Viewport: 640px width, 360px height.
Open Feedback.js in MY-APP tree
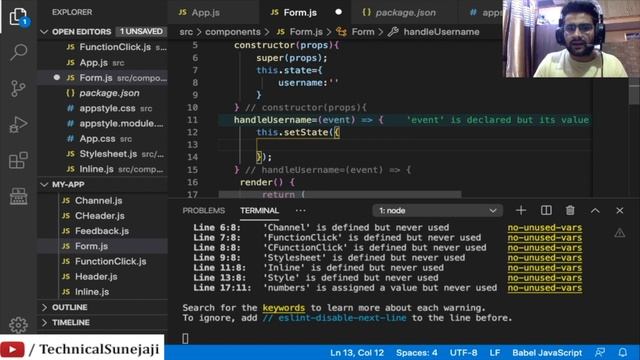point(102,231)
